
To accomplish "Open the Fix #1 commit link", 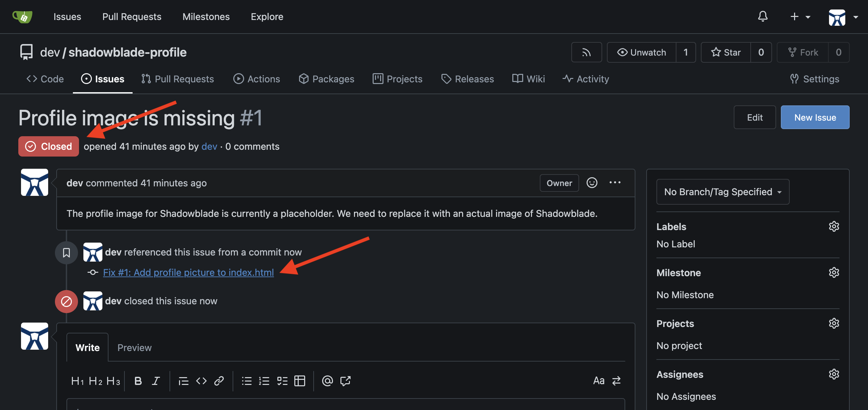I will (188, 272).
